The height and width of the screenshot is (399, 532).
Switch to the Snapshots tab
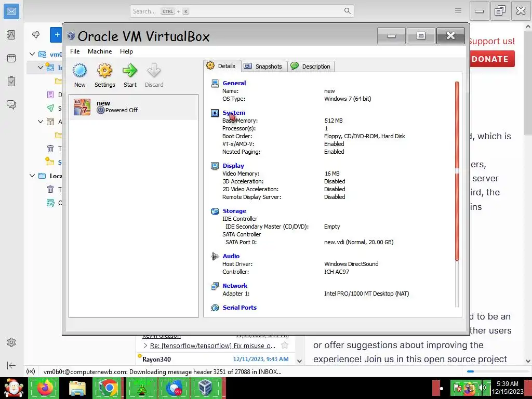coord(264,66)
